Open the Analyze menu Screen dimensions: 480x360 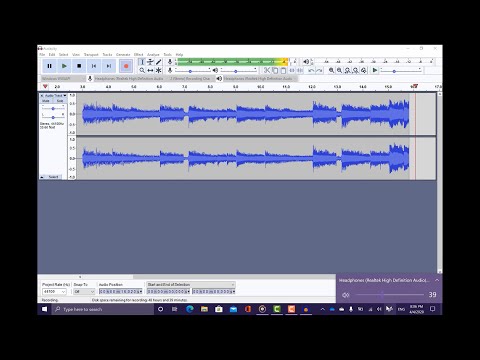pyautogui.click(x=153, y=54)
